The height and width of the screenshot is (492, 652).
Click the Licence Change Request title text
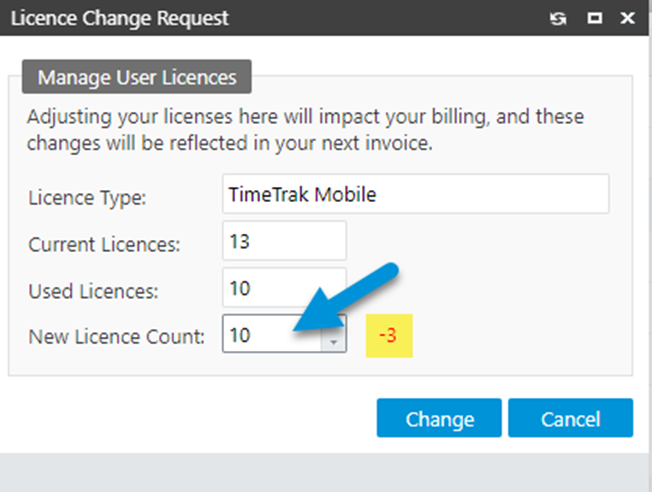tap(119, 18)
